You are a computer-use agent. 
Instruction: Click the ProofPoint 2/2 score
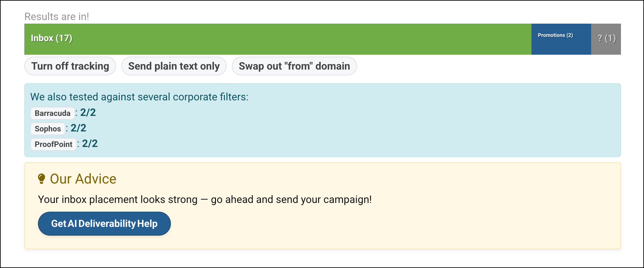coord(90,144)
